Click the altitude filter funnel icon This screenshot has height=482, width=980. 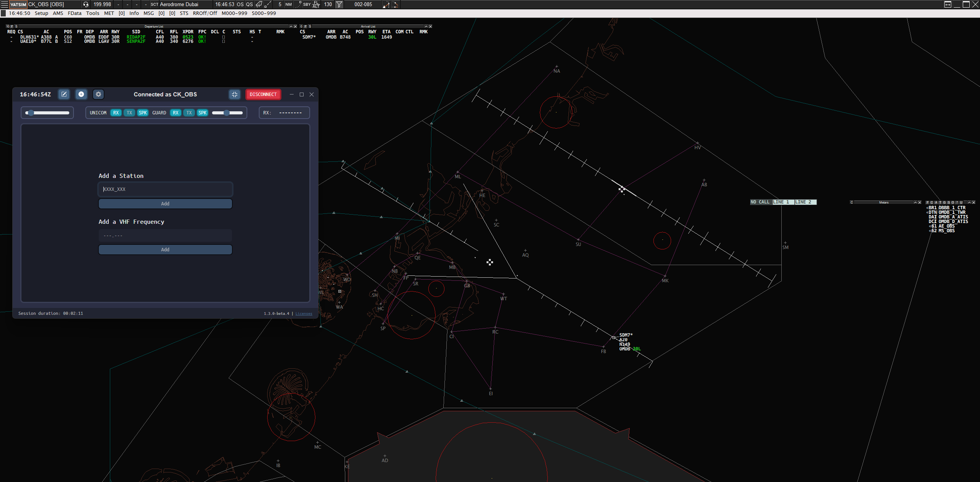pyautogui.click(x=339, y=4)
